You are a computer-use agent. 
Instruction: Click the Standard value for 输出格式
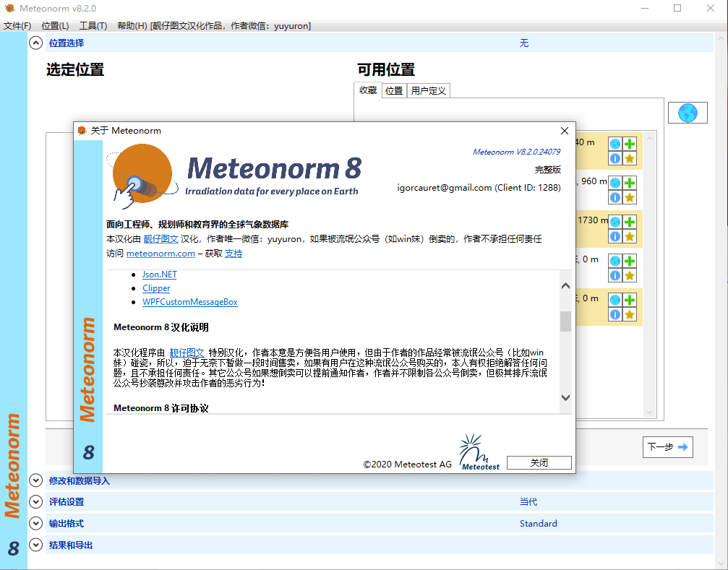pyautogui.click(x=538, y=524)
